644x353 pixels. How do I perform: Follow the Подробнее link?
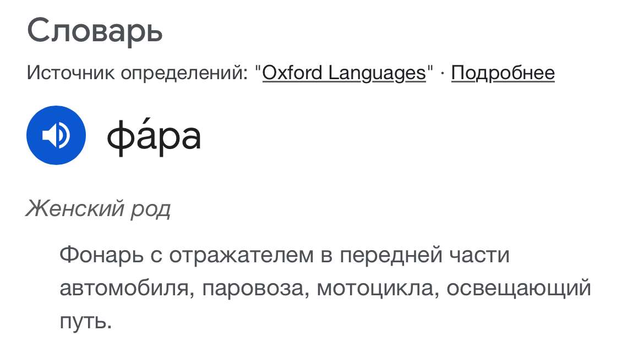click(503, 73)
